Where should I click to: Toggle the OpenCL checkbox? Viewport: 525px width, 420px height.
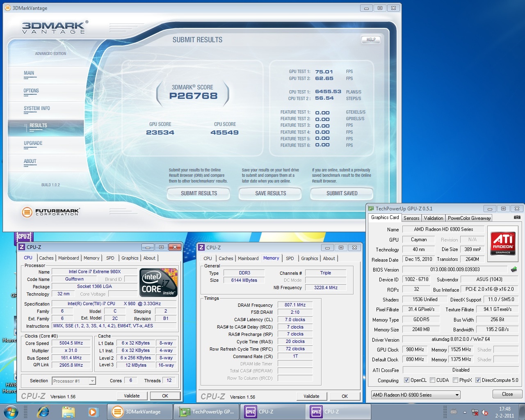coord(406,380)
